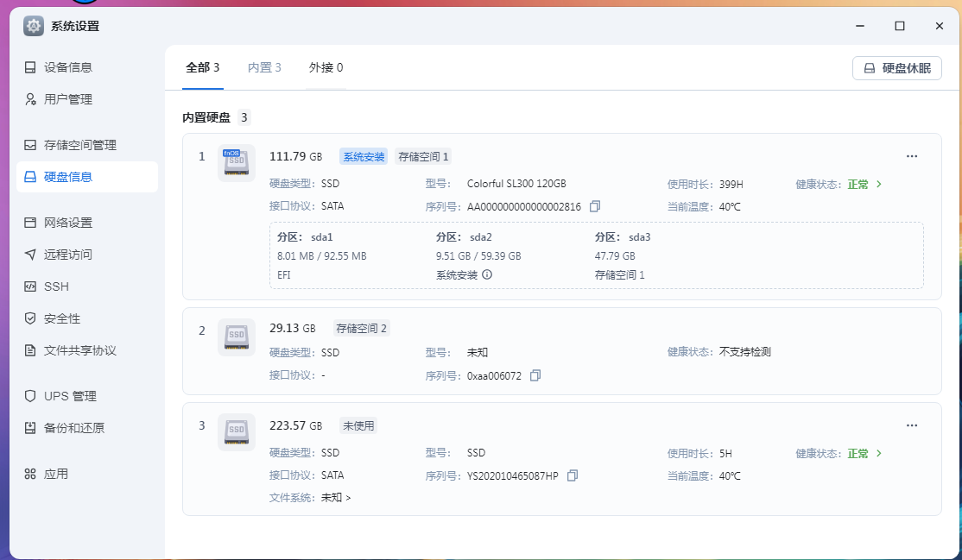Copy serial number AA000000000000002816
962x560 pixels.
pos(594,207)
